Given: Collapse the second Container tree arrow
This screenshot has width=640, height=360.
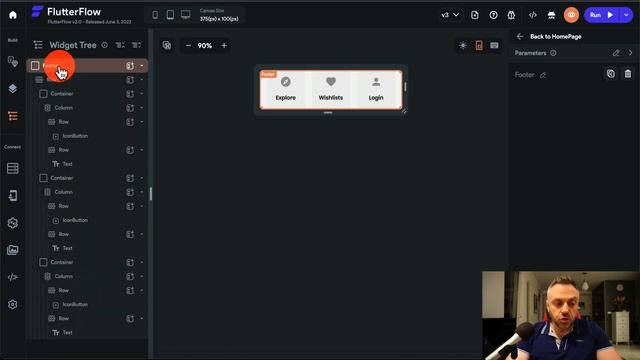Looking at the screenshot, I should (142, 178).
